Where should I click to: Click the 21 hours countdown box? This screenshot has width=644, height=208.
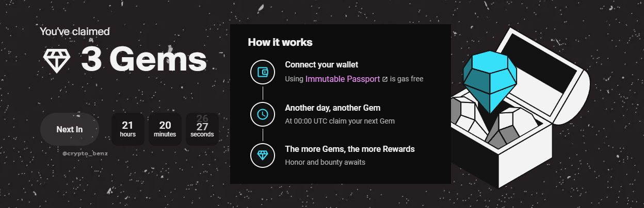point(127,129)
